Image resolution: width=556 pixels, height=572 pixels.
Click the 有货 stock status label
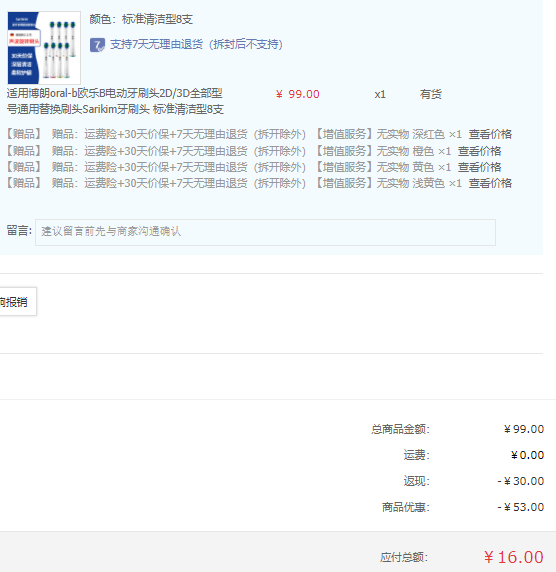(x=430, y=94)
